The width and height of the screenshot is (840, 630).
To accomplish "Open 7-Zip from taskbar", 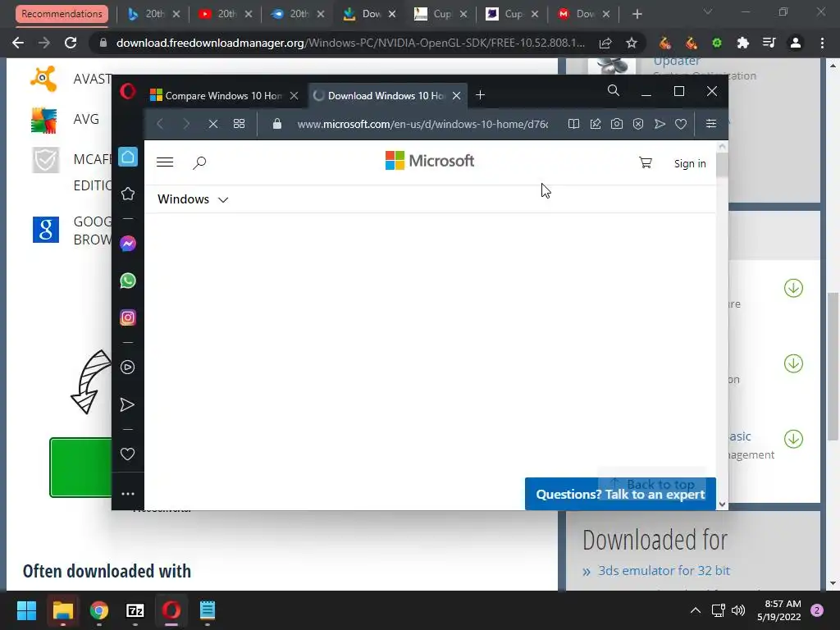I will click(x=135, y=610).
